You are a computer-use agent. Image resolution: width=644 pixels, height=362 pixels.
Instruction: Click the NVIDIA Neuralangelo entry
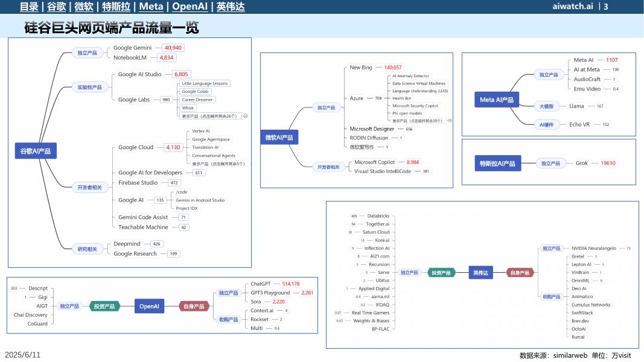coord(593,249)
